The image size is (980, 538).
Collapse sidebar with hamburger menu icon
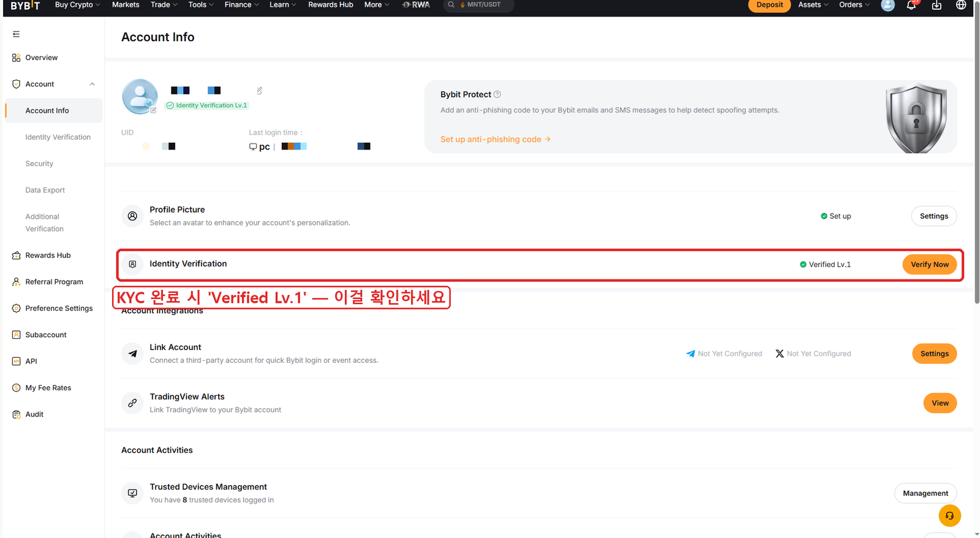tap(17, 34)
